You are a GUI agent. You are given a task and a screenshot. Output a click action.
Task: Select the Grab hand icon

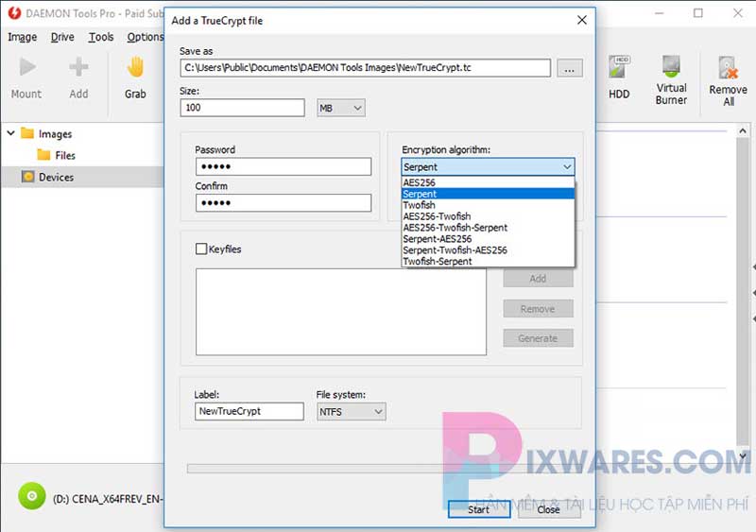135,68
